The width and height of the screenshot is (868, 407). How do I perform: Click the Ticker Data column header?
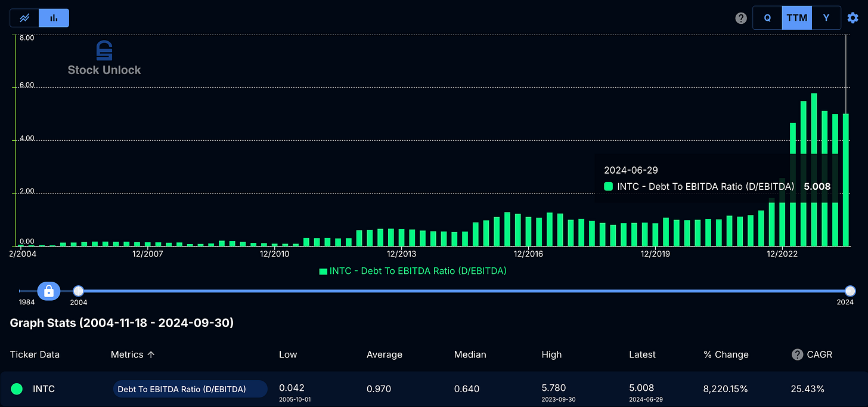click(x=35, y=354)
